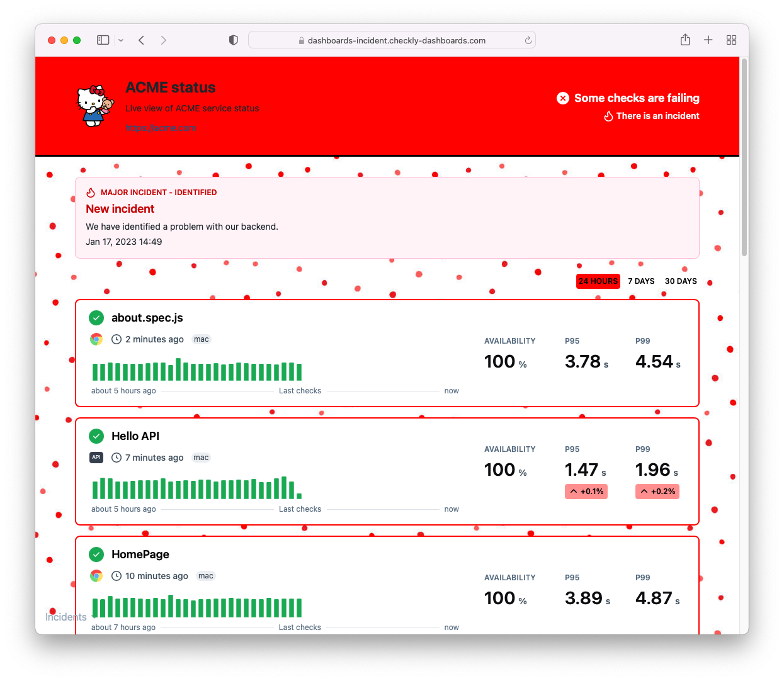Select the 24 HOURS time range

click(598, 281)
